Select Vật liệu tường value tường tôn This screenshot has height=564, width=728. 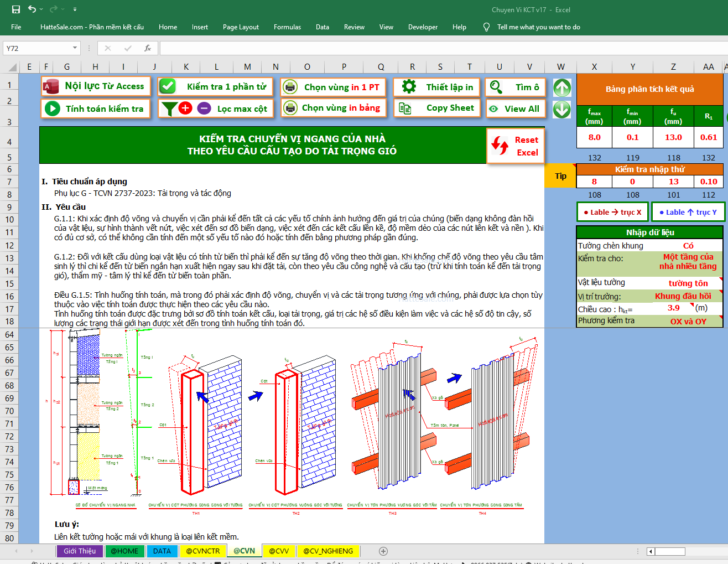click(688, 283)
